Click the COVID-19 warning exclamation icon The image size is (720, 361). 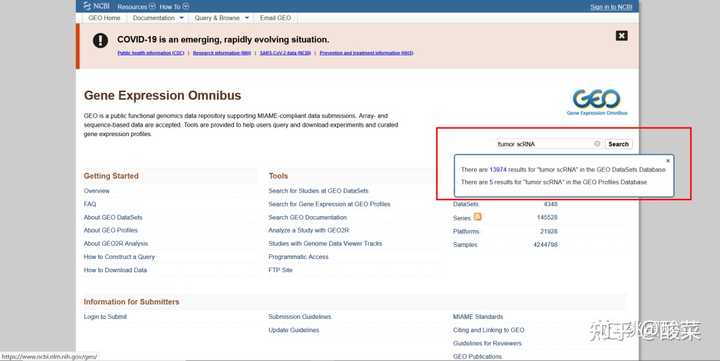click(x=100, y=40)
